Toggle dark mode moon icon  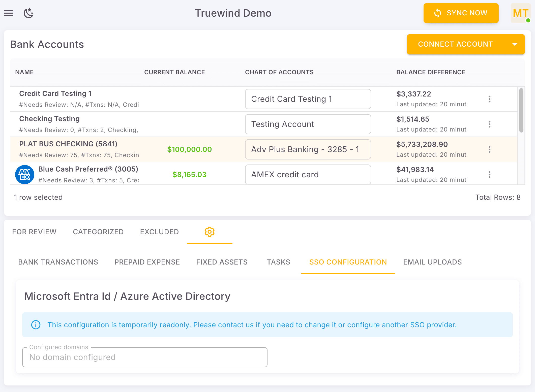click(28, 13)
